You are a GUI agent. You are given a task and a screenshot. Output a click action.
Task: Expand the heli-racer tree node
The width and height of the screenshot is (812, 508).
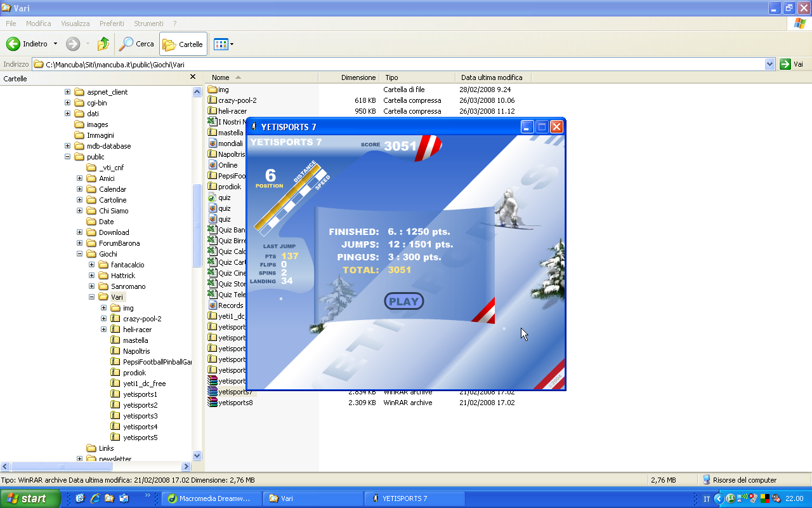104,330
